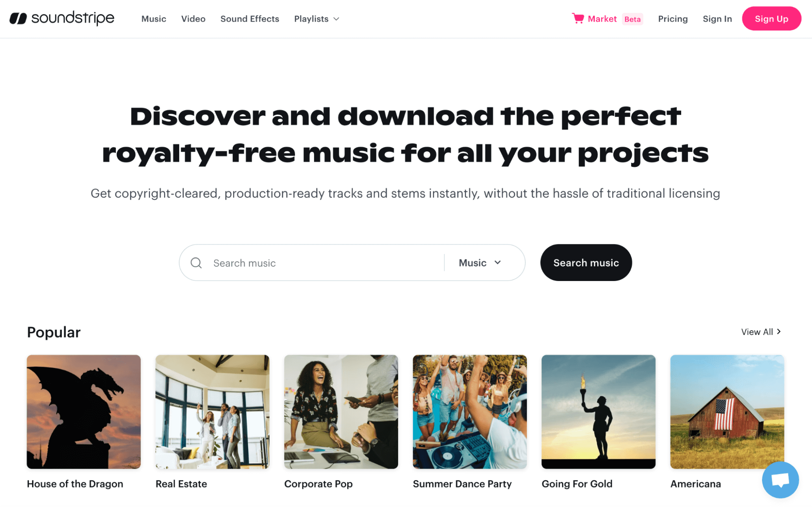Expand the Playlists dropdown menu
The image size is (812, 508).
[316, 19]
